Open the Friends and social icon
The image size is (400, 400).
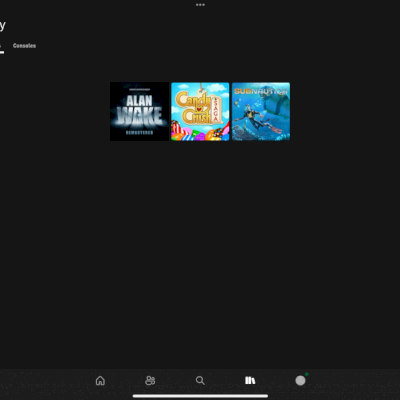click(x=150, y=380)
